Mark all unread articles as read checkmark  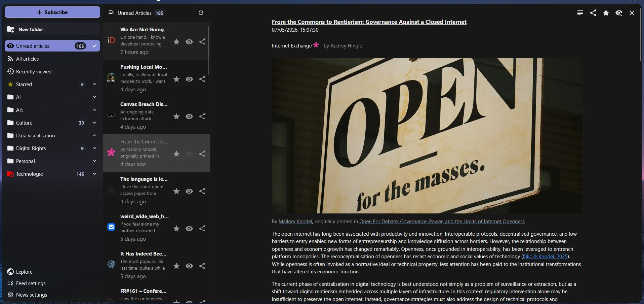[94, 46]
